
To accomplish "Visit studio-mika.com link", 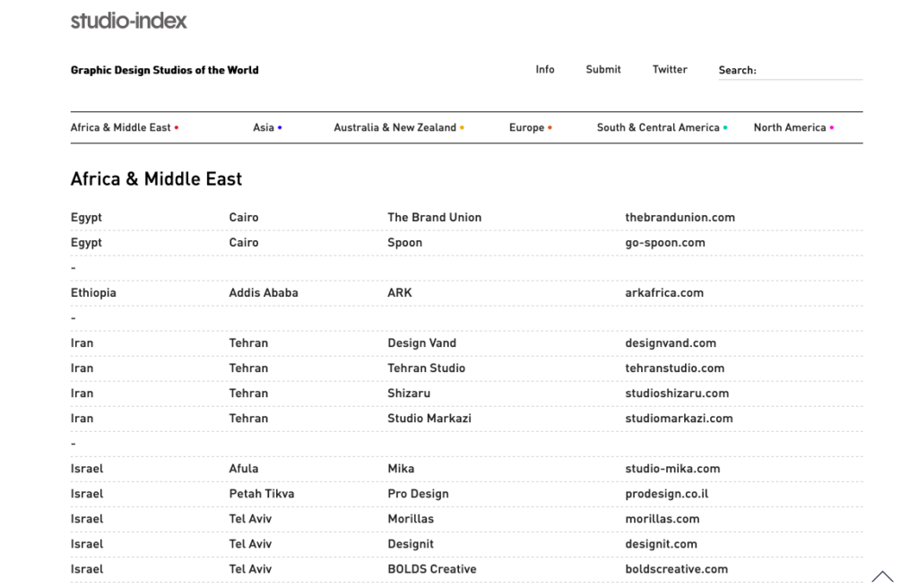I will click(672, 469).
